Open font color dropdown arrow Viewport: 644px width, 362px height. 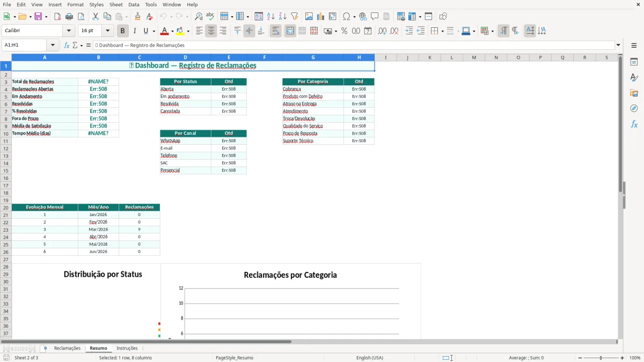tap(172, 31)
